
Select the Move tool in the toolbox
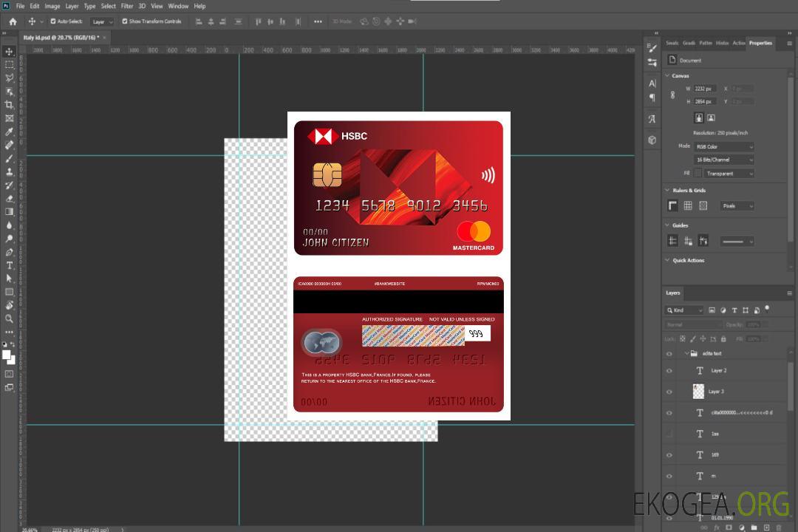click(x=9, y=52)
